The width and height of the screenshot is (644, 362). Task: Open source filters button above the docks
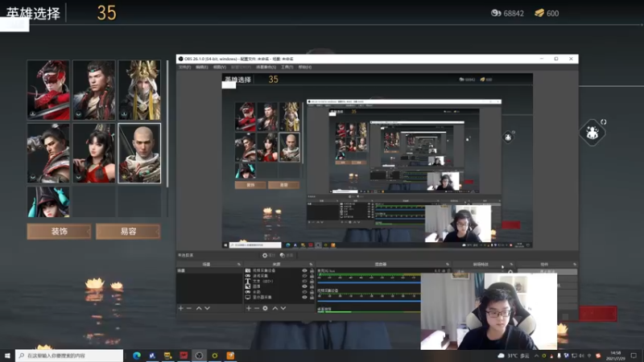(x=287, y=255)
